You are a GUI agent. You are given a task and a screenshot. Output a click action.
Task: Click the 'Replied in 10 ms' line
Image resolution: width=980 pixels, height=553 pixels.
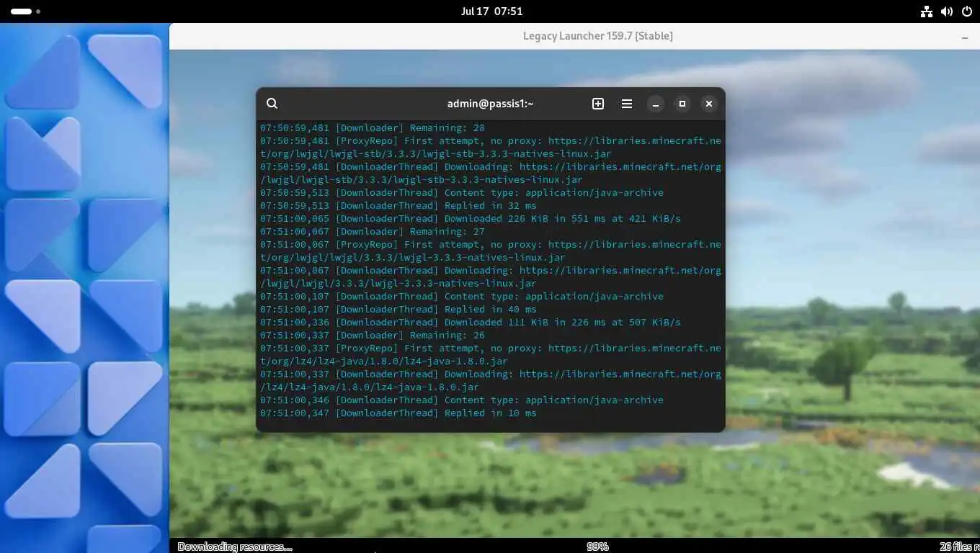click(x=398, y=413)
